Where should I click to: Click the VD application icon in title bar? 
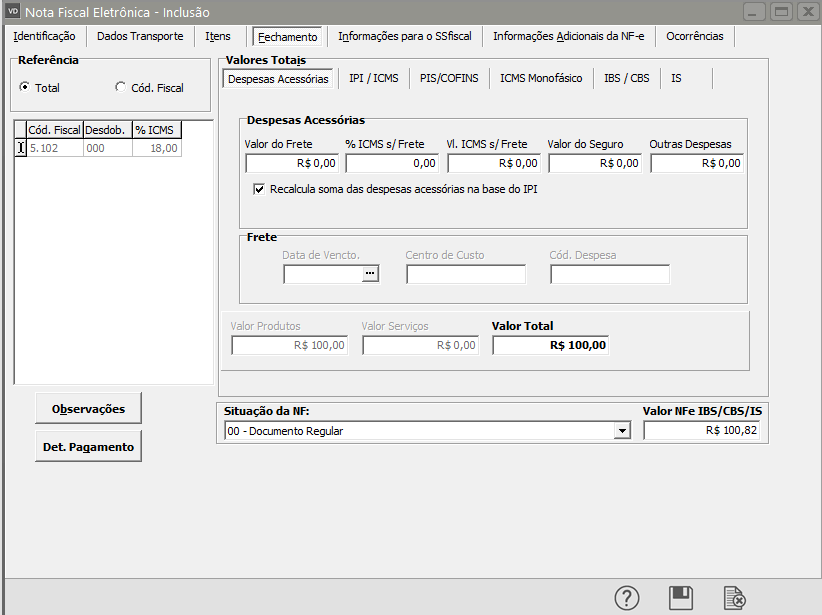point(13,11)
